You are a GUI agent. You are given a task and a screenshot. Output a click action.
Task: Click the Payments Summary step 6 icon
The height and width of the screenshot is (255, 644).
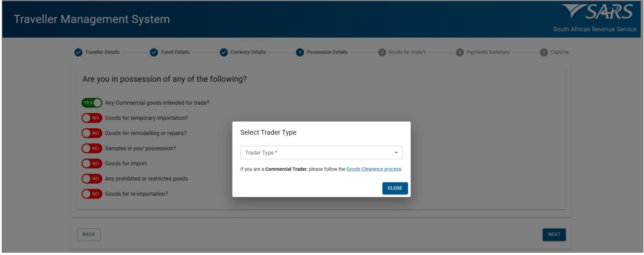(459, 52)
